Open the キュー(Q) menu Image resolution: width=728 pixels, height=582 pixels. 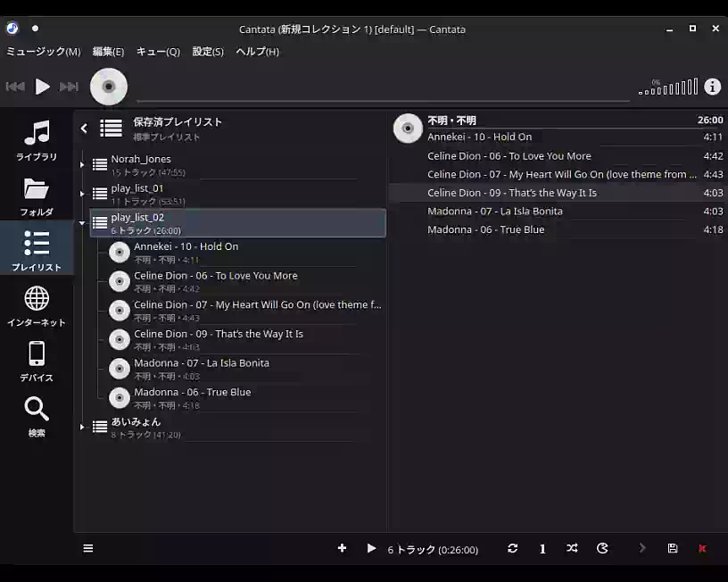click(x=158, y=52)
